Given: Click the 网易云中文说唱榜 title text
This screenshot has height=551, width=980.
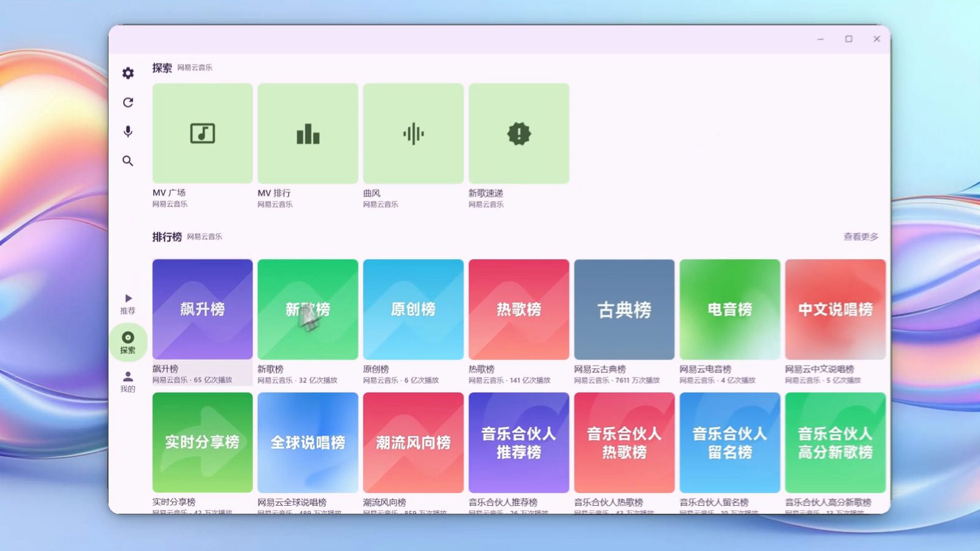Looking at the screenshot, I should click(x=819, y=369).
